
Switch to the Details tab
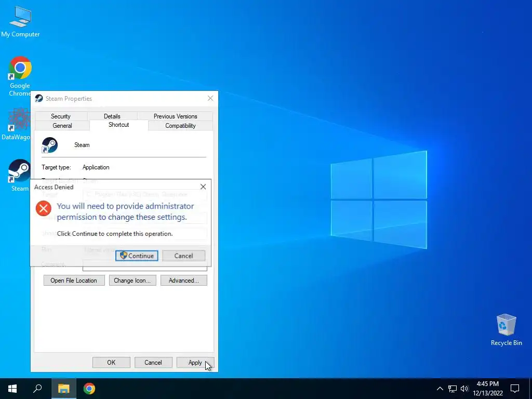tap(112, 116)
